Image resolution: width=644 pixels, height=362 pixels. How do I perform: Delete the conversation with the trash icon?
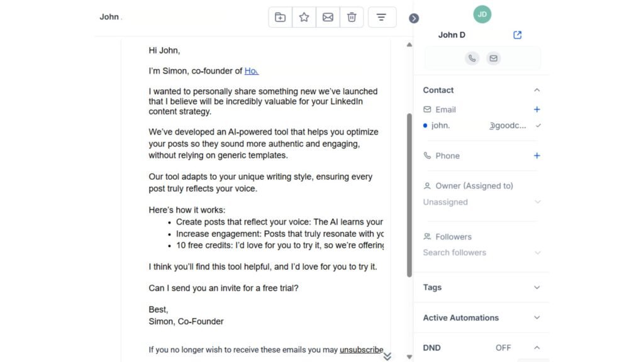(x=352, y=17)
